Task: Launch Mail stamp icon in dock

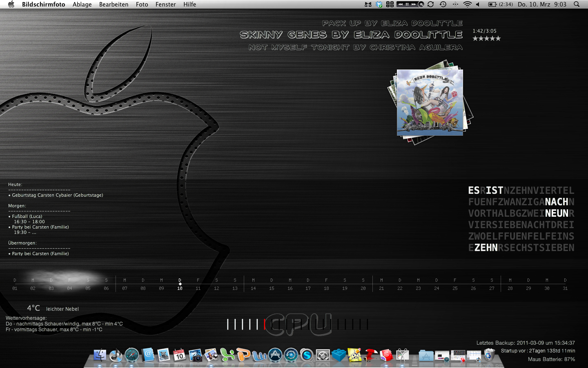Action: tap(163, 355)
